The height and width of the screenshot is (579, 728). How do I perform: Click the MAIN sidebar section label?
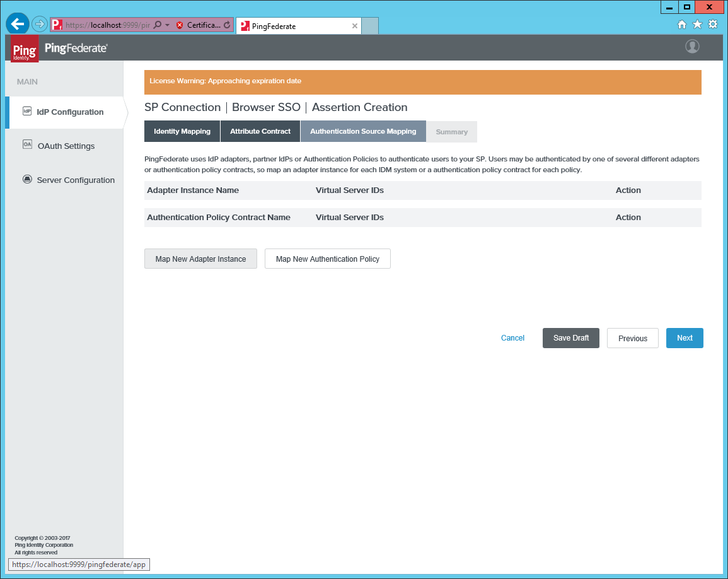click(x=27, y=82)
